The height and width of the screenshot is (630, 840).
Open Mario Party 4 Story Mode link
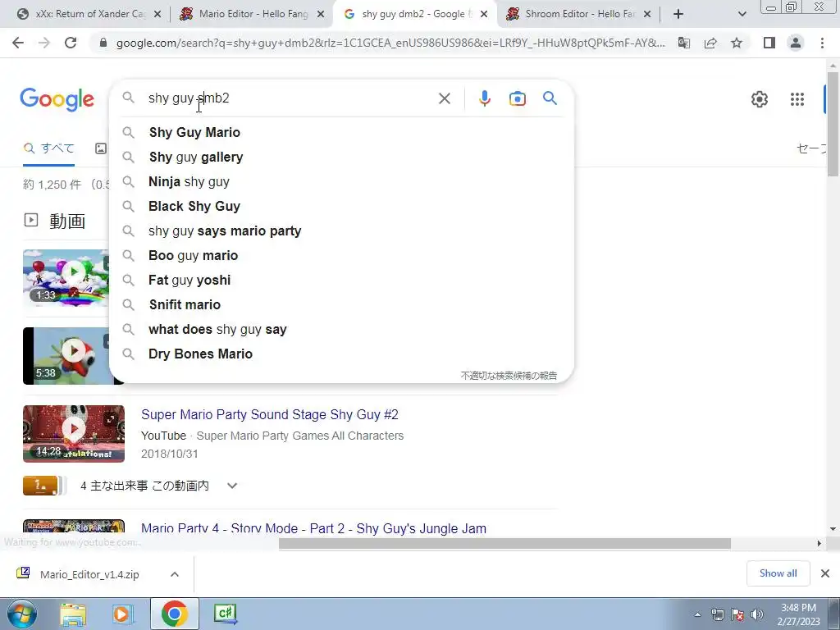(313, 528)
